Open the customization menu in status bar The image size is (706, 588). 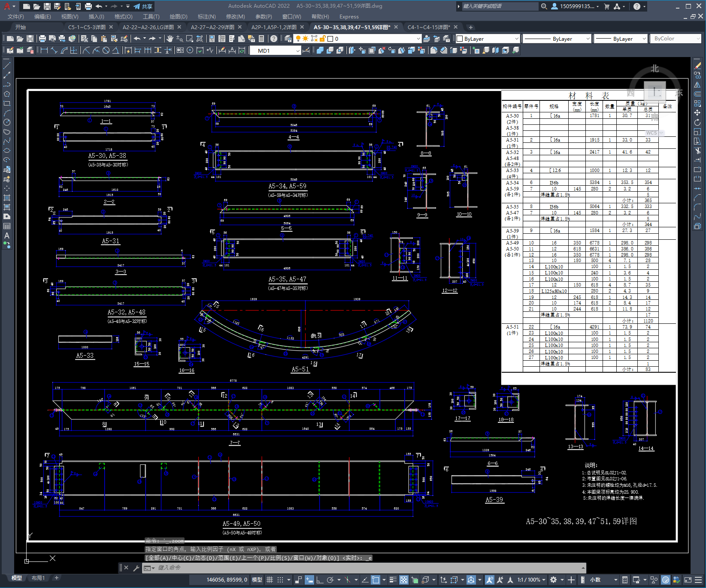pos(699,580)
